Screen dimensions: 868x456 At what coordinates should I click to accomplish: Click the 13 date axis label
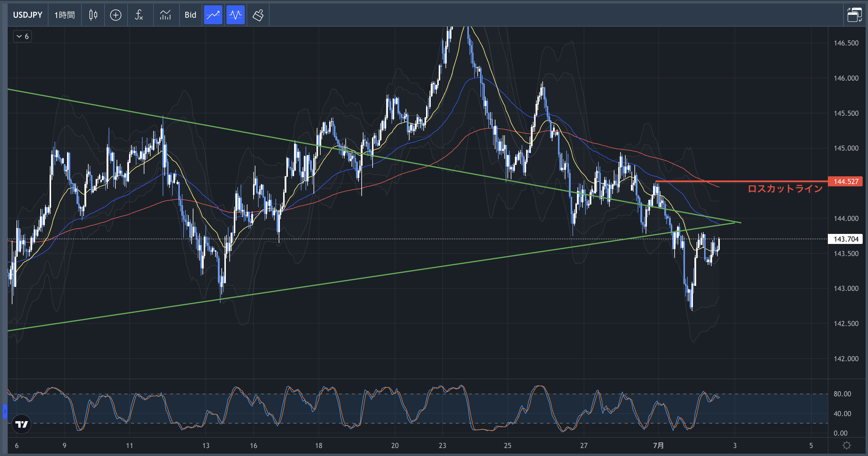(206, 446)
